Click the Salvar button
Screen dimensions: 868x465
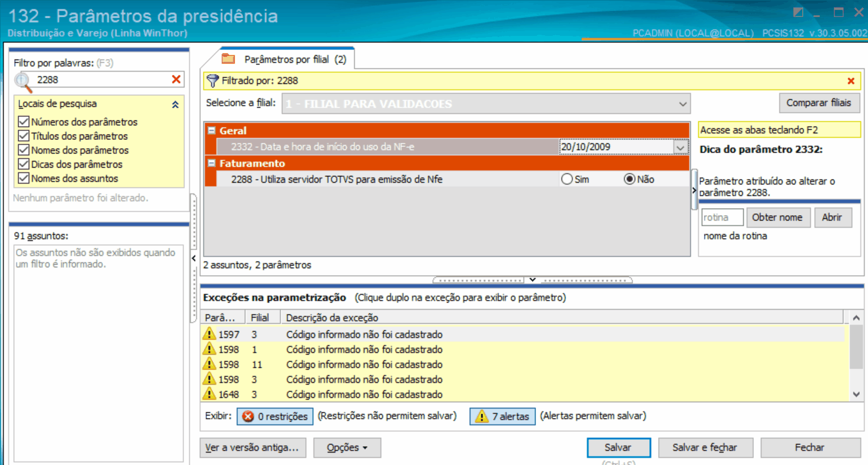(619, 448)
